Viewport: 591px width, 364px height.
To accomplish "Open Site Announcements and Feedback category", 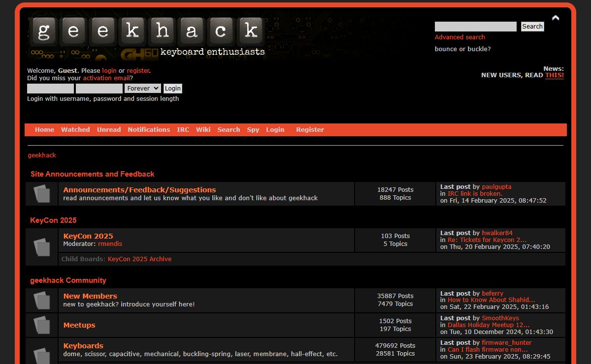I will (x=92, y=174).
